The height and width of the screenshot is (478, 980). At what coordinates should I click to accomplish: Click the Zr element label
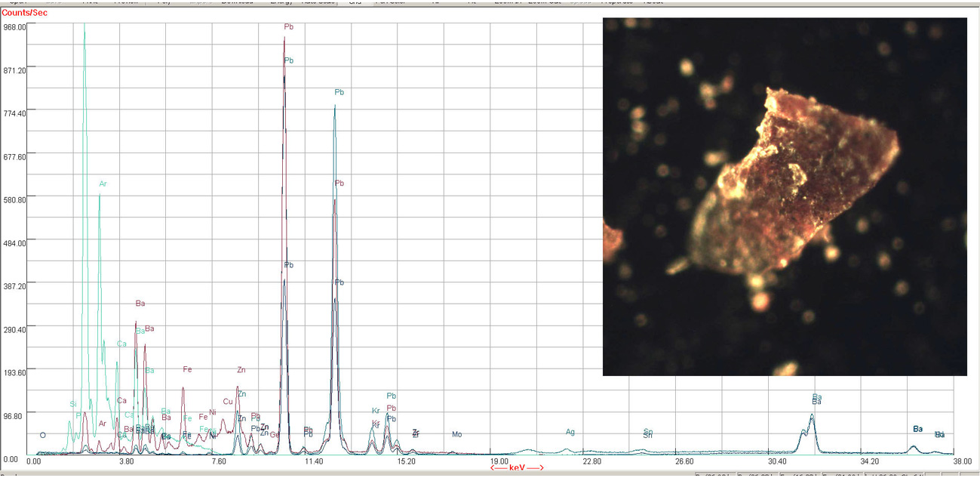pyautogui.click(x=416, y=433)
